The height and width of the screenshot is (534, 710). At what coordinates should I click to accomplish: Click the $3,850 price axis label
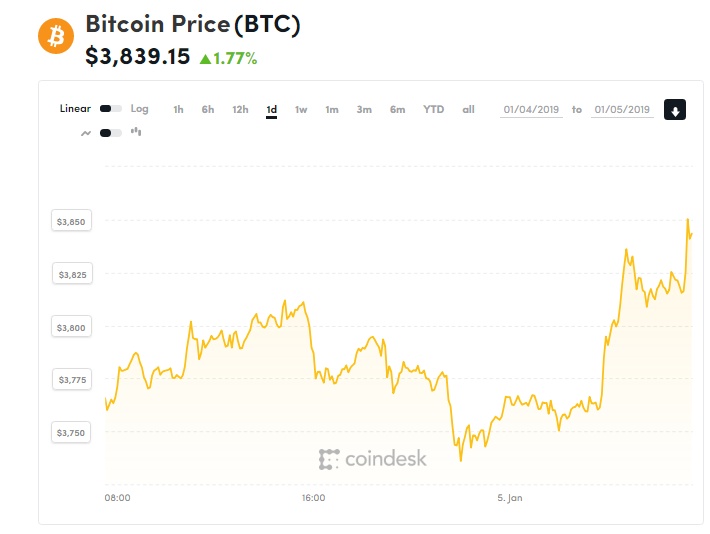coord(71,221)
